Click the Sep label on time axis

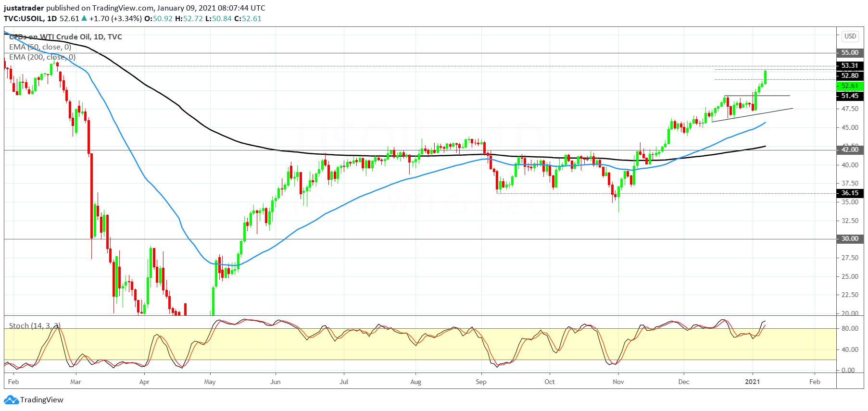coord(481,382)
